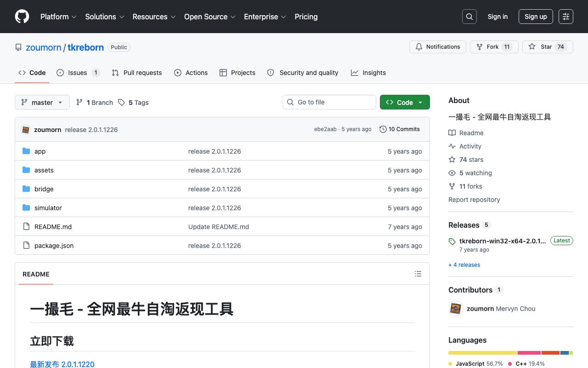588x368 pixels.
Task: Click the repository icon before zoumorn
Action: [18, 47]
